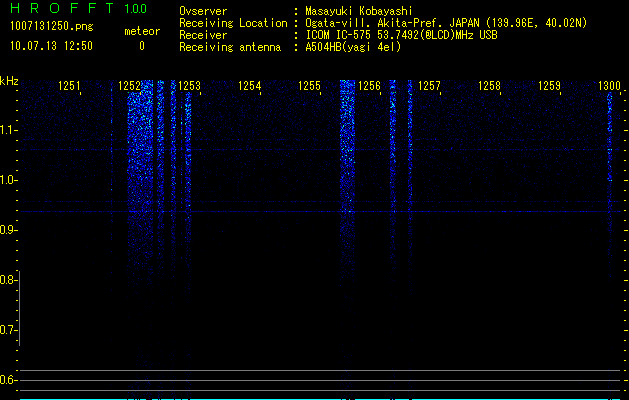Click the 1300 time marker
Image resolution: width=629 pixels, height=400 pixels.
pyautogui.click(x=609, y=86)
